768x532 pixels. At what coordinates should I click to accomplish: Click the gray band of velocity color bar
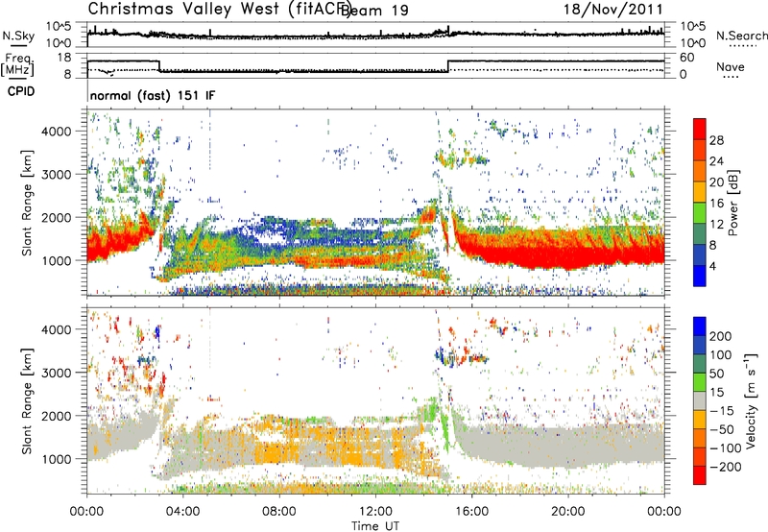click(700, 401)
